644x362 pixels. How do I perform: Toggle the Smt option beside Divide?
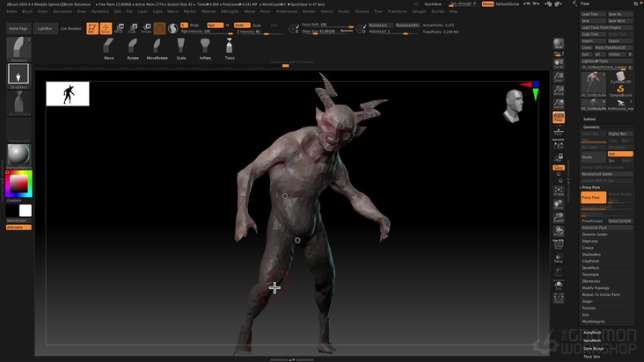619,154
